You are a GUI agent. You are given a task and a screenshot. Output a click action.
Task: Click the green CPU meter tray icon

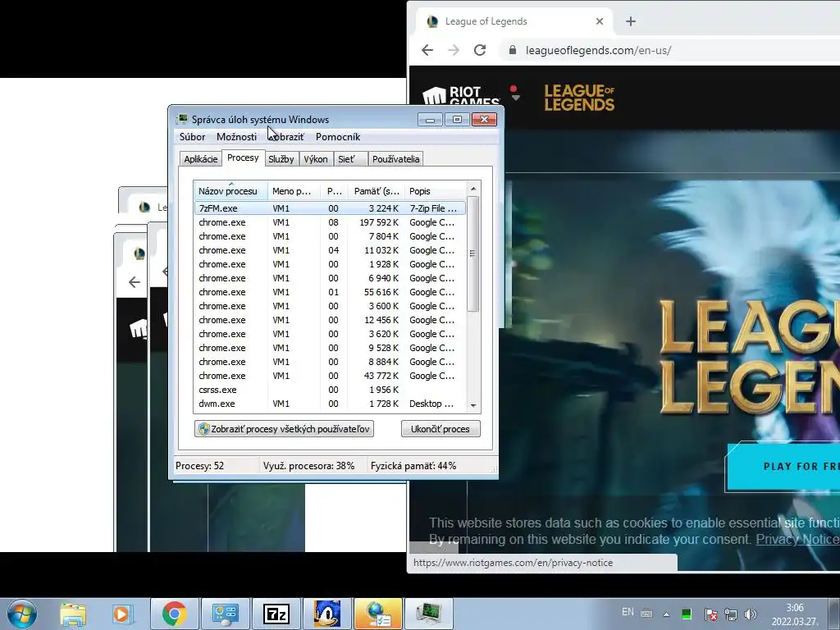point(687,614)
